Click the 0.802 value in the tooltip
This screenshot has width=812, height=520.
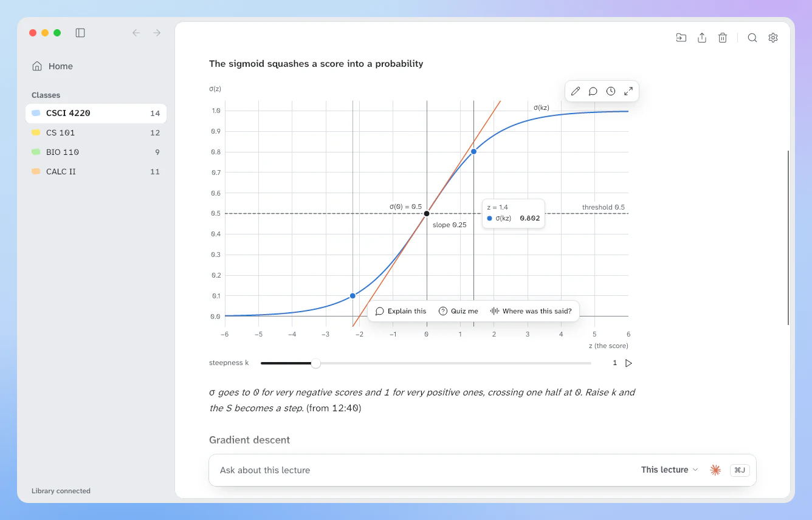click(529, 218)
